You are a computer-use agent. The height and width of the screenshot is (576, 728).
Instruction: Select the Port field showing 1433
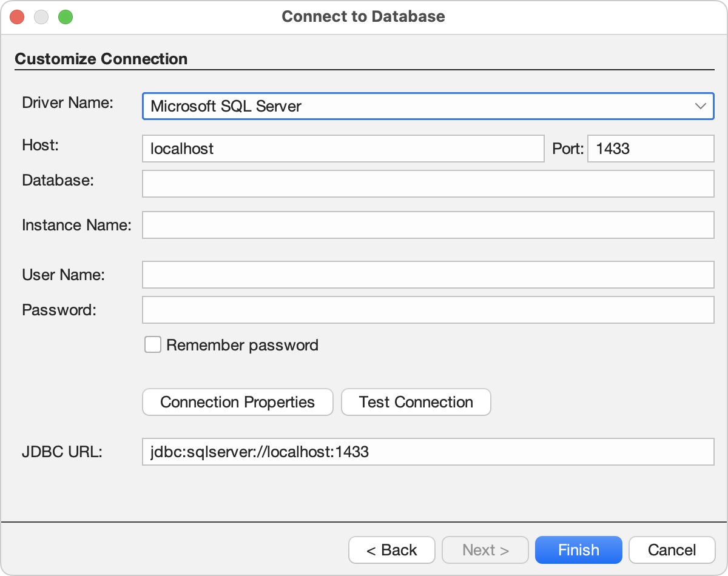pyautogui.click(x=650, y=149)
